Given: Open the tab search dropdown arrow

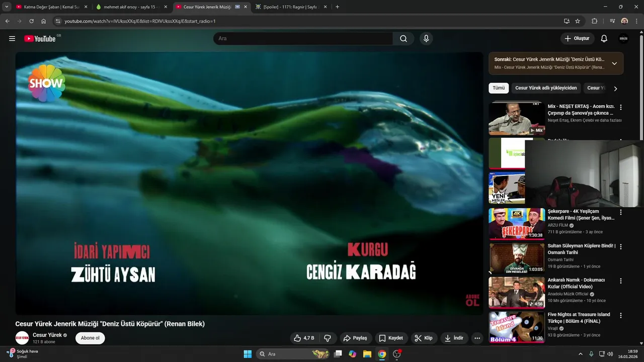Looking at the screenshot, I should click(x=7, y=7).
